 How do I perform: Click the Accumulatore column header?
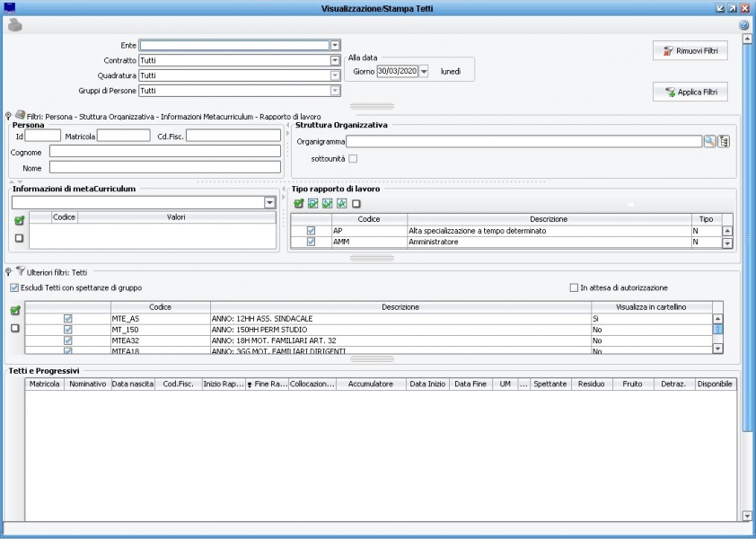371,384
